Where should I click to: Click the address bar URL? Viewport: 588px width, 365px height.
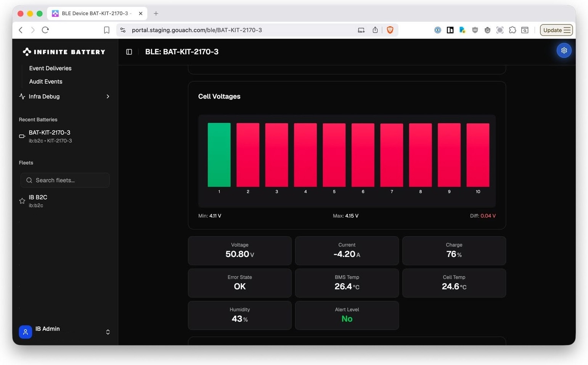pyautogui.click(x=197, y=30)
